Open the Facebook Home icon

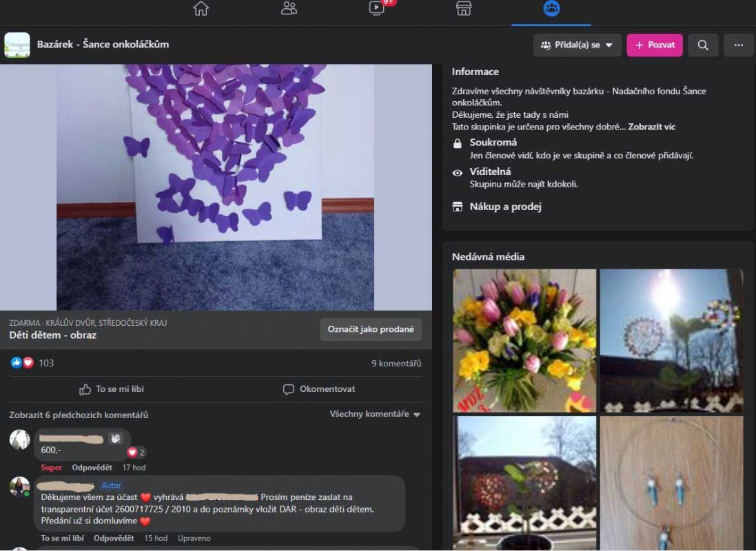point(201,9)
